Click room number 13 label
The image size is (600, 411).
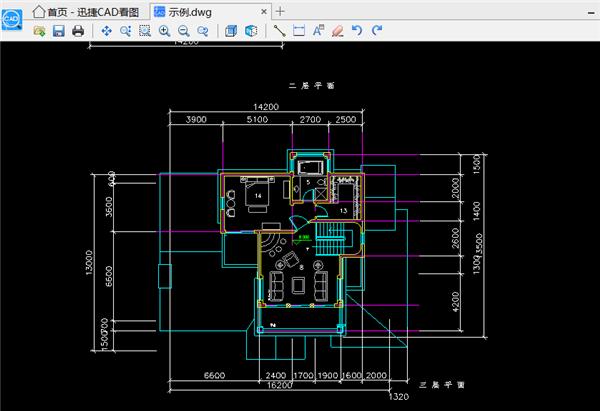coord(343,211)
